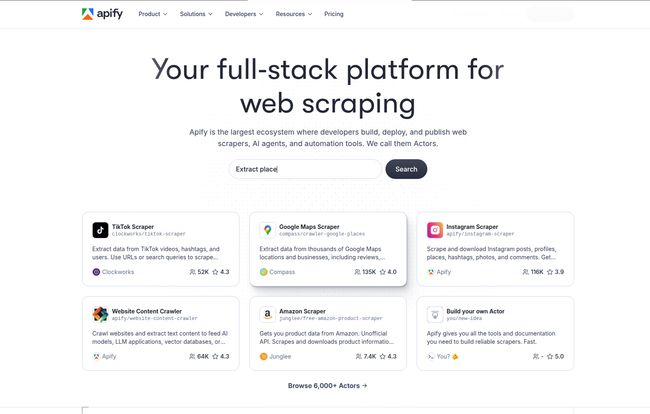Viewport: 650px width, 414px height.
Task: Select the Google Maps Scraper pin icon
Action: (267, 230)
